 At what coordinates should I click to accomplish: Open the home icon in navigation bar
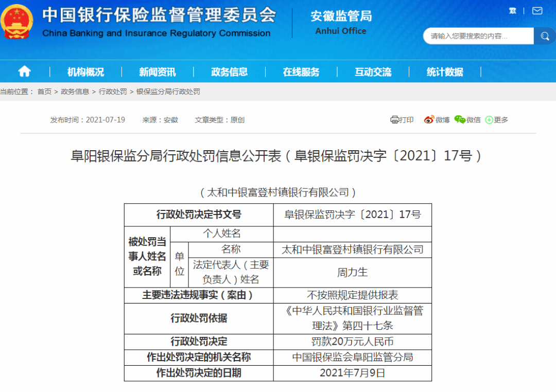(25, 72)
